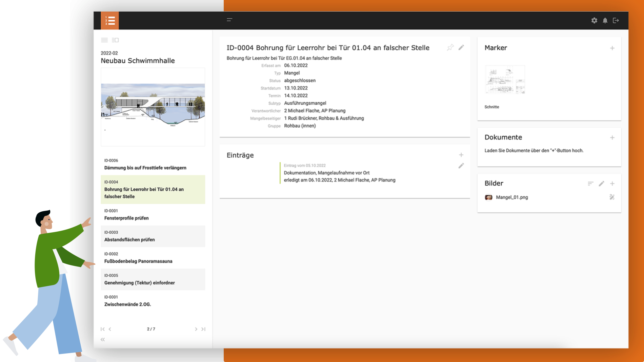644x362 pixels.
Task: Click status value abgeschlossen
Action: [x=300, y=81]
